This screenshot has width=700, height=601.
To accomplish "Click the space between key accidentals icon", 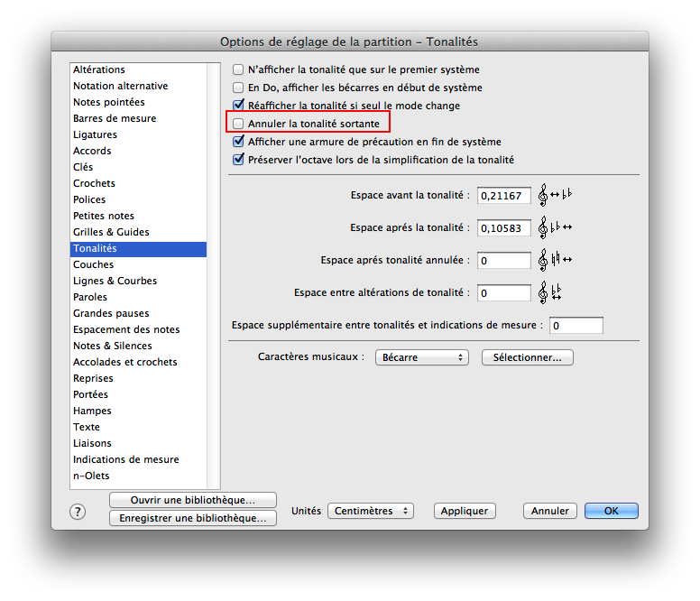I will (x=550, y=292).
